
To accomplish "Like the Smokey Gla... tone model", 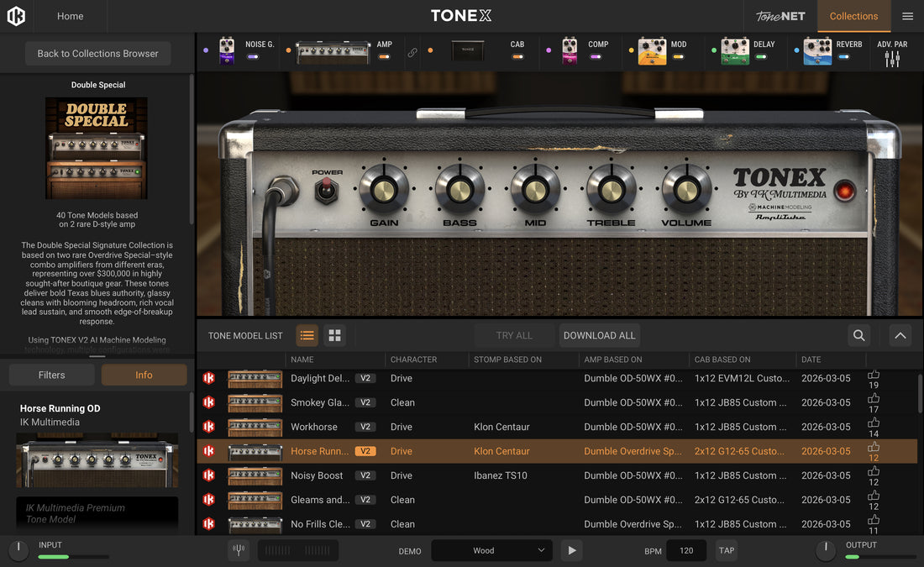I will (874, 398).
